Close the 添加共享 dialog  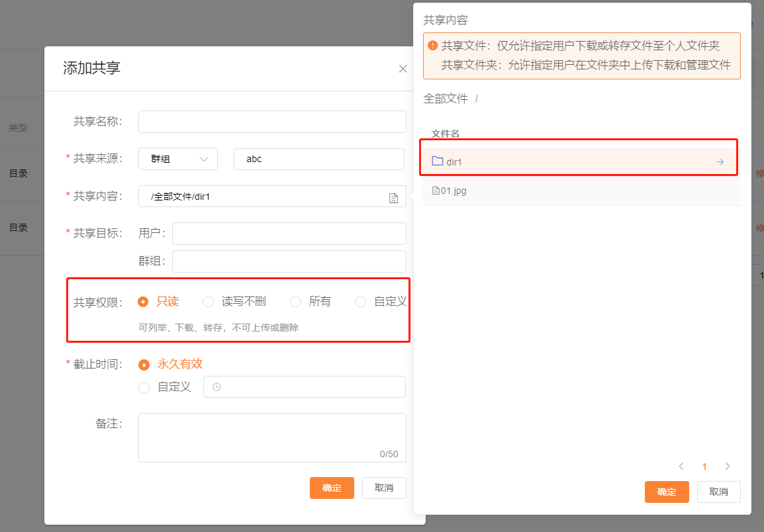click(403, 69)
